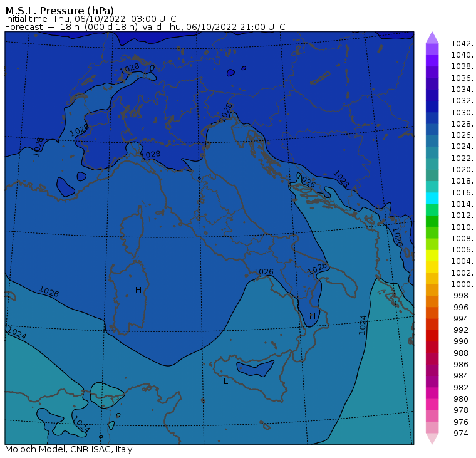The image size is (476, 458).
Task: Pick the cyan band between 1014 and 1016
Action: 432,199
